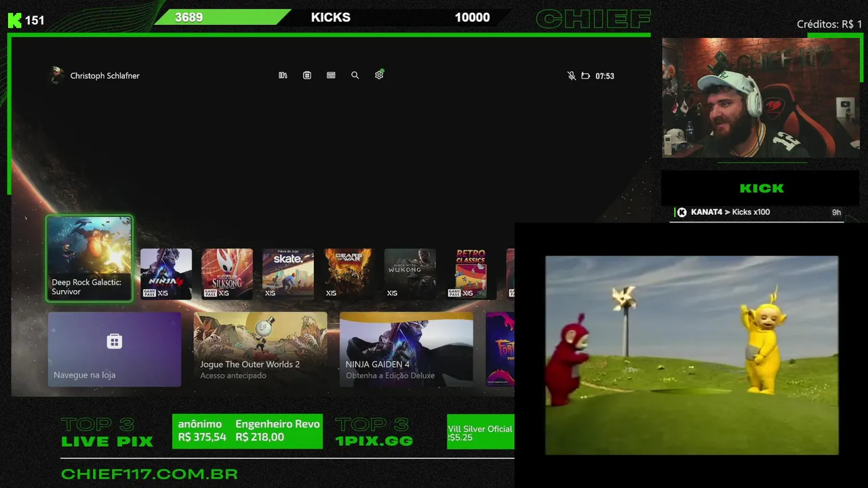Click the anônimo R$ 375,54 donor entry
868x488 pixels.
point(202,431)
